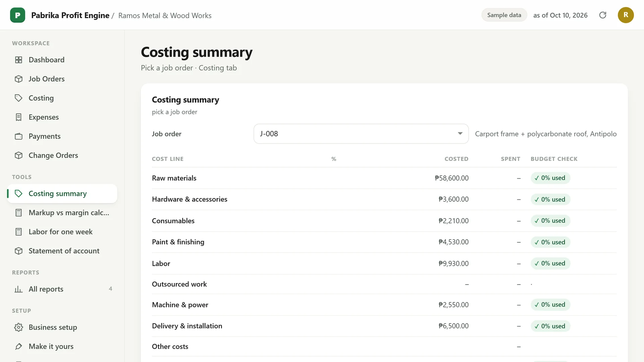Click the as of Oct 10, 2026 date

(560, 15)
